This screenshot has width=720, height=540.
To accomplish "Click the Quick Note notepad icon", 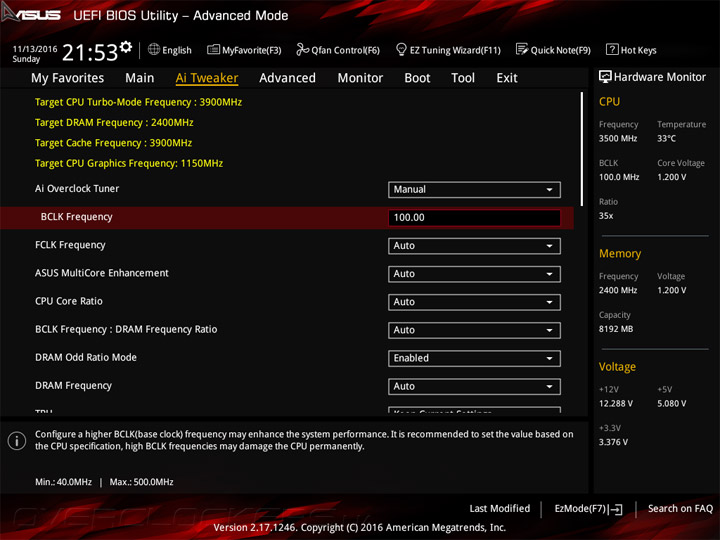I will tap(522, 49).
